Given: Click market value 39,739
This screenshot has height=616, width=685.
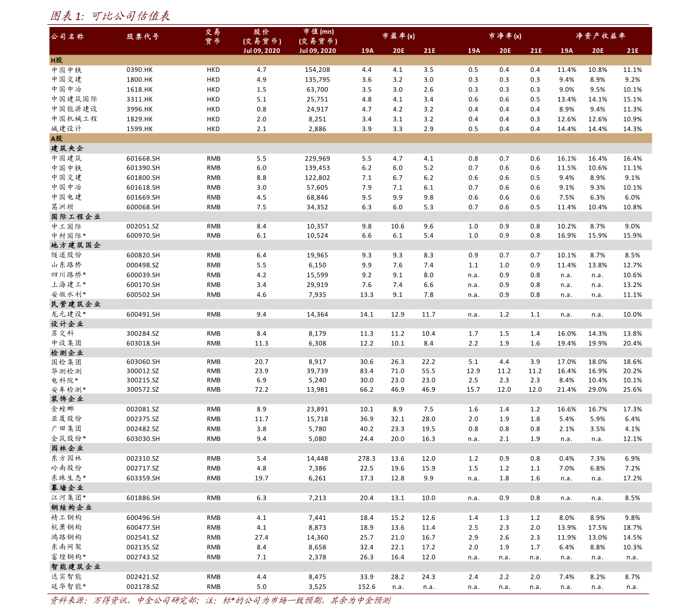Looking at the screenshot, I should coord(317,371).
